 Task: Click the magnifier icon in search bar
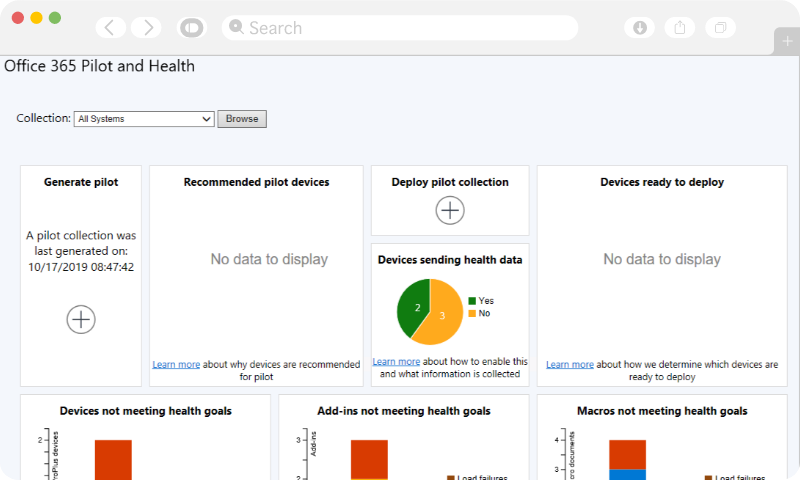point(236,27)
